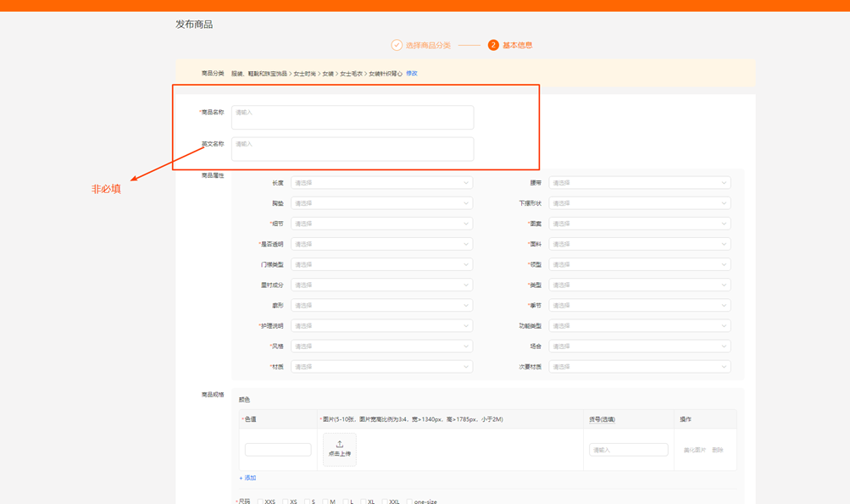
Task: Click the 商品名称 input field
Action: (x=352, y=117)
